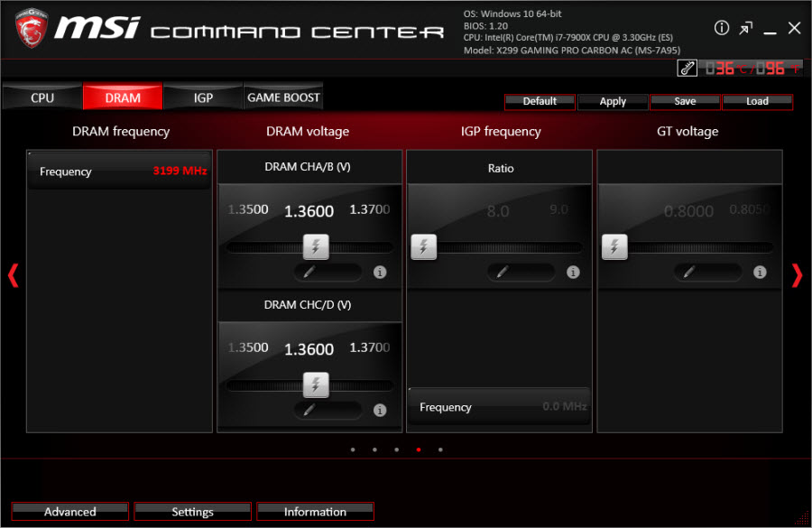The image size is (812, 528).
Task: Click the DRAM CHA/B voltage slider handle
Action: pyautogui.click(x=315, y=246)
